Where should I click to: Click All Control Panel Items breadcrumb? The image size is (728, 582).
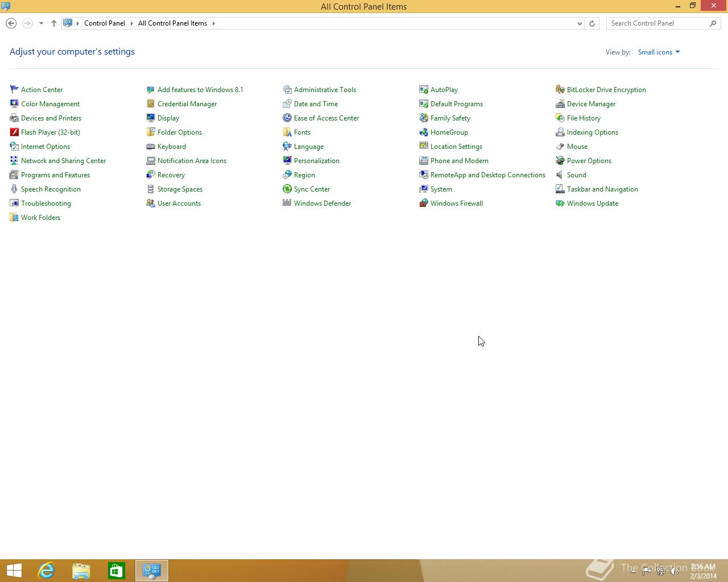[172, 23]
